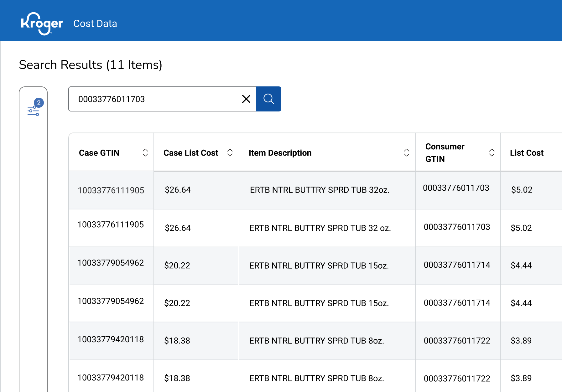Select first row Case GTIN 10033776111905
Image resolution: width=562 pixels, height=392 pixels.
111,190
